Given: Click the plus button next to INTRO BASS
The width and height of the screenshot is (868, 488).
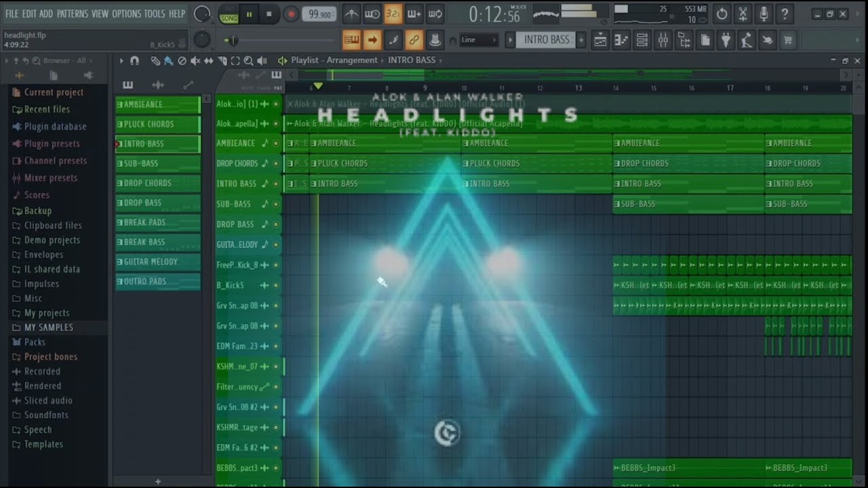Looking at the screenshot, I should click(x=581, y=40).
